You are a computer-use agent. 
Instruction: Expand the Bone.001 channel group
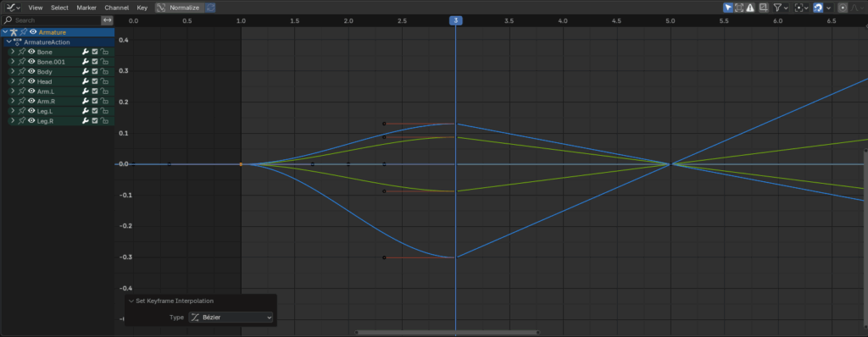point(12,62)
